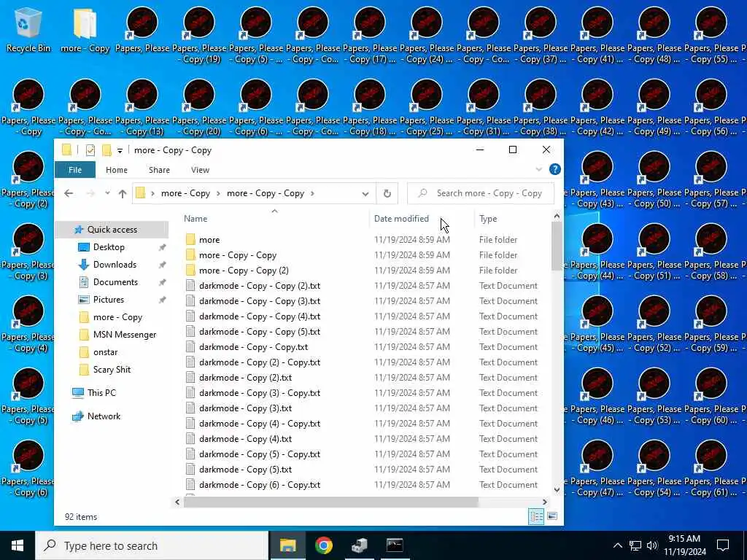Screen dimensions: 747x560
Task: Click the horizontal scrollbar left arrow
Action: (x=178, y=502)
